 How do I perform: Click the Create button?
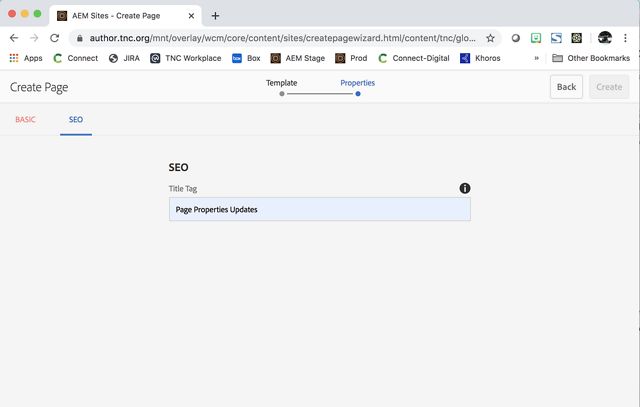coord(609,87)
